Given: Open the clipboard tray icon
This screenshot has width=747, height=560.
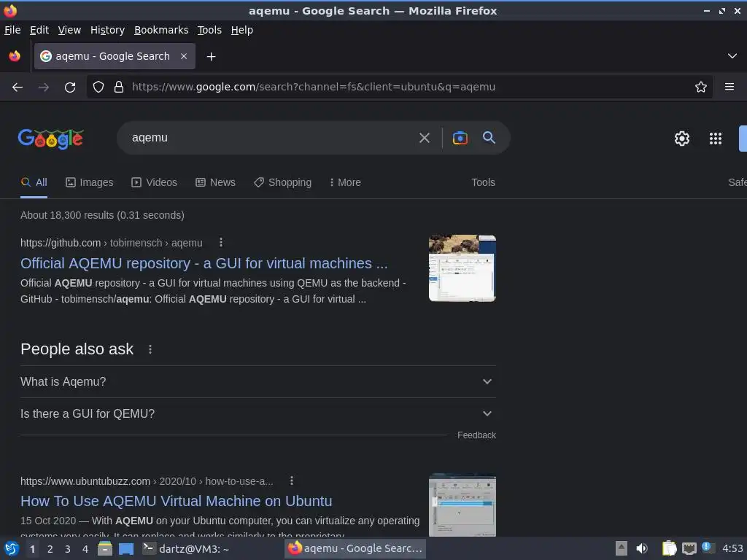Looking at the screenshot, I should coord(670,548).
